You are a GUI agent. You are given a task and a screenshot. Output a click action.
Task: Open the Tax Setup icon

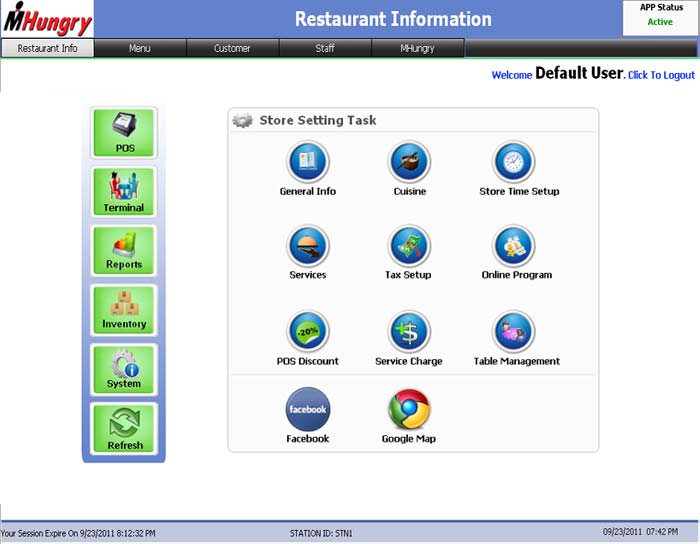409,246
